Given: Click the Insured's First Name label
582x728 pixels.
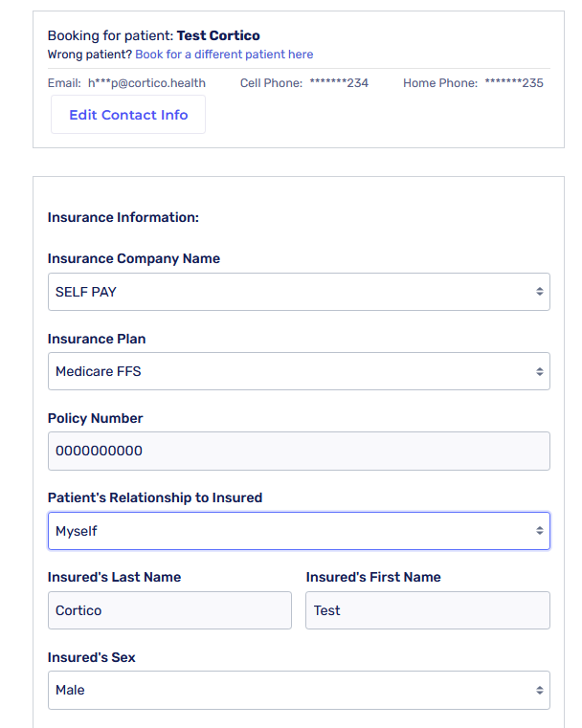Looking at the screenshot, I should pos(373,577).
